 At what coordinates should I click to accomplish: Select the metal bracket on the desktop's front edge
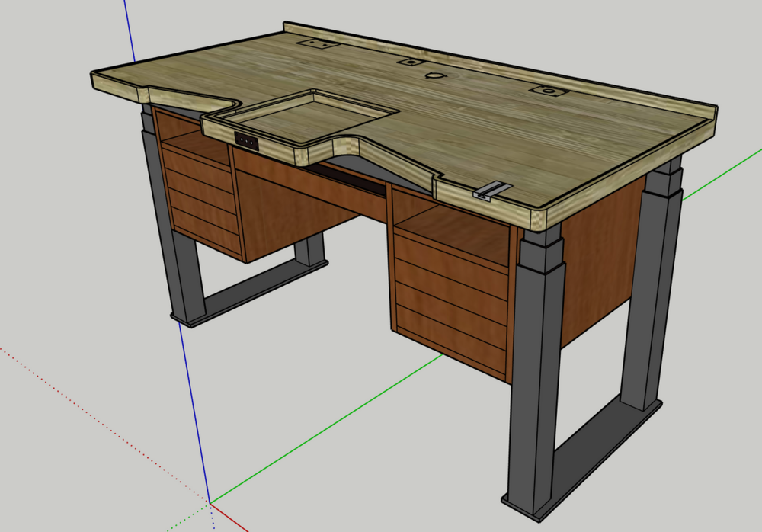tap(491, 190)
